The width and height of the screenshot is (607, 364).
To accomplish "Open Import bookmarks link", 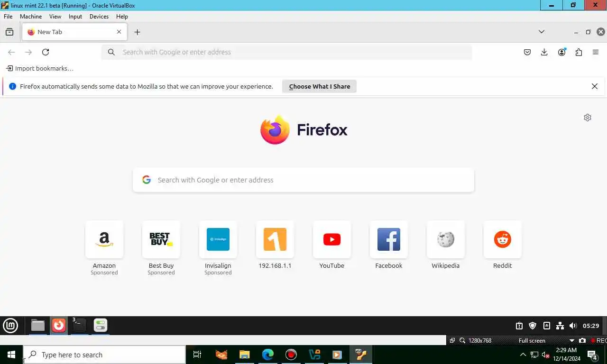I will pyautogui.click(x=40, y=68).
